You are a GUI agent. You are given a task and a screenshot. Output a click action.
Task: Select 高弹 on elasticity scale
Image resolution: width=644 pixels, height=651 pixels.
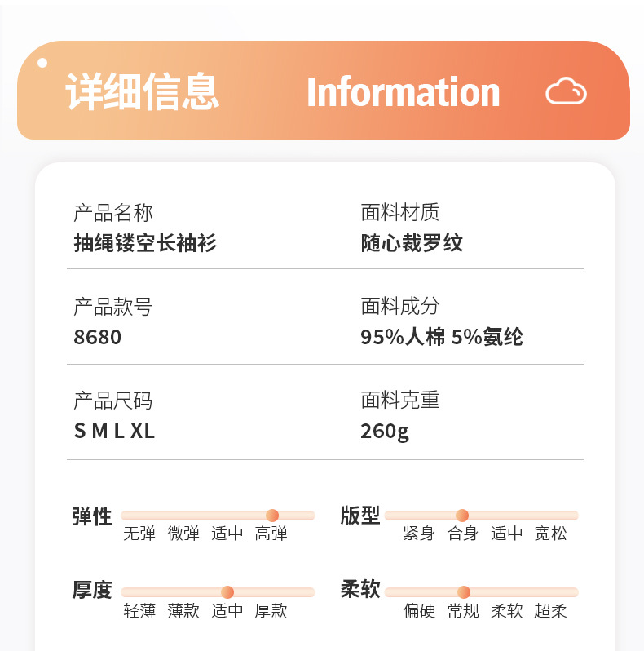point(271,534)
